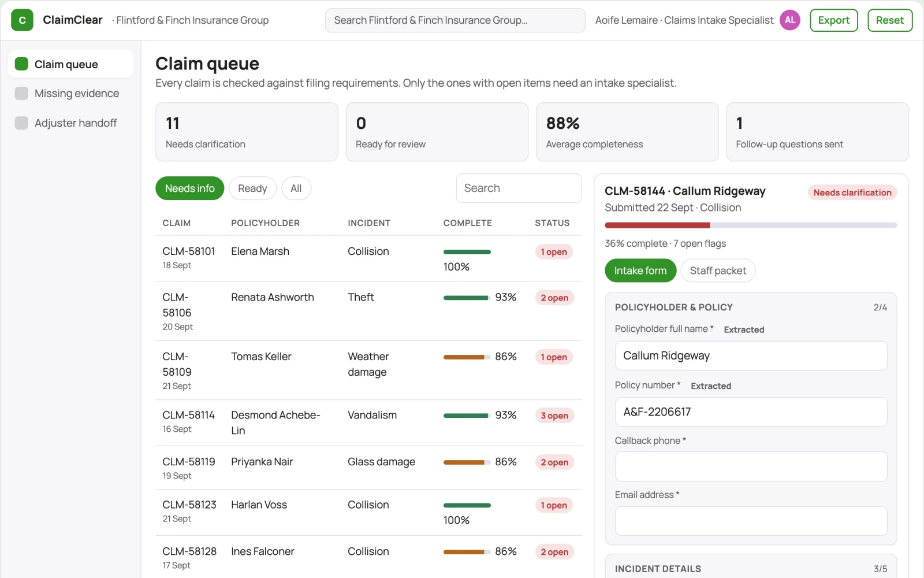Screen dimensions: 924x578
Task: Click the Average completeness summary card
Action: [x=627, y=132]
